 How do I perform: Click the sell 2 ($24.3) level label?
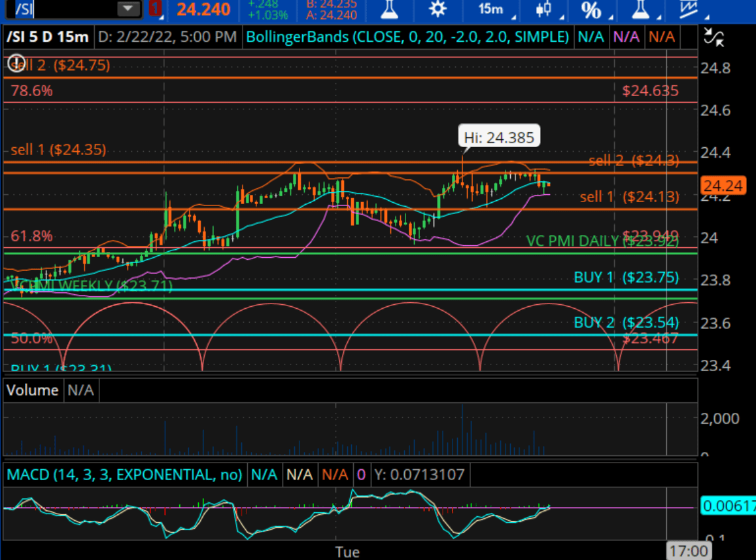pos(634,160)
